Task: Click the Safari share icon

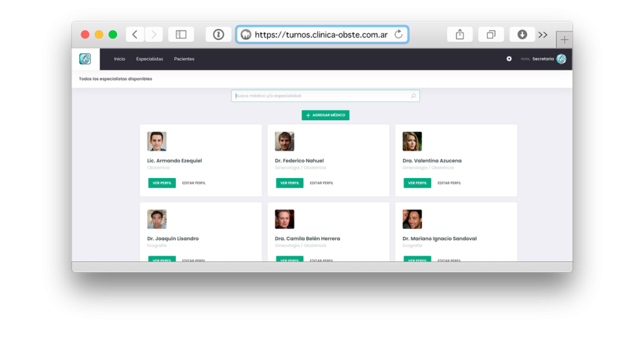Action: coord(460,35)
